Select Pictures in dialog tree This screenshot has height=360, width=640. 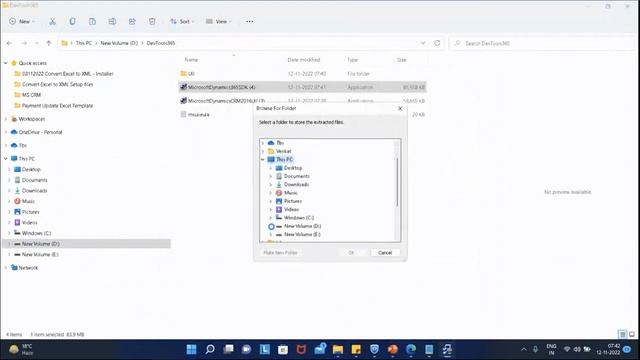point(293,201)
